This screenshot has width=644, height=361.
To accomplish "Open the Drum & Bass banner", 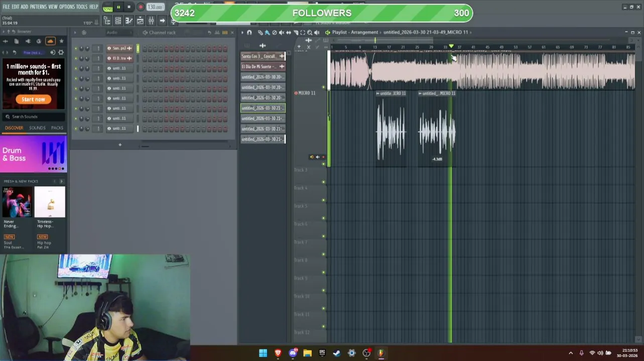I will [33, 154].
